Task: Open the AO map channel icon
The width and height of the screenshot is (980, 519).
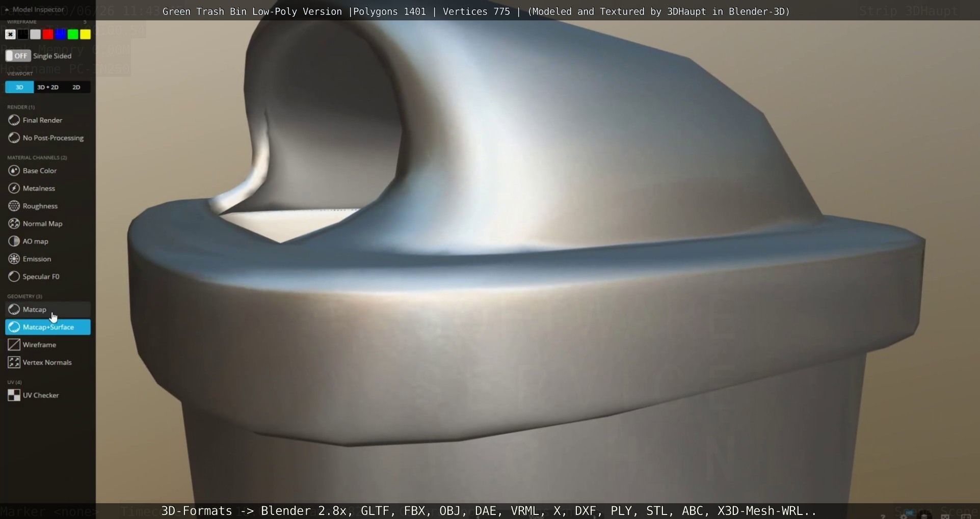Action: 14,241
